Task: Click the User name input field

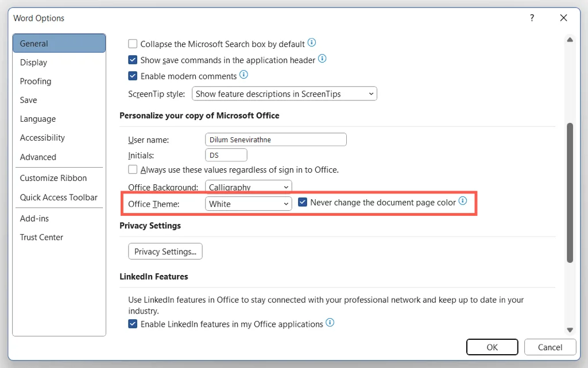Action: [276, 140]
